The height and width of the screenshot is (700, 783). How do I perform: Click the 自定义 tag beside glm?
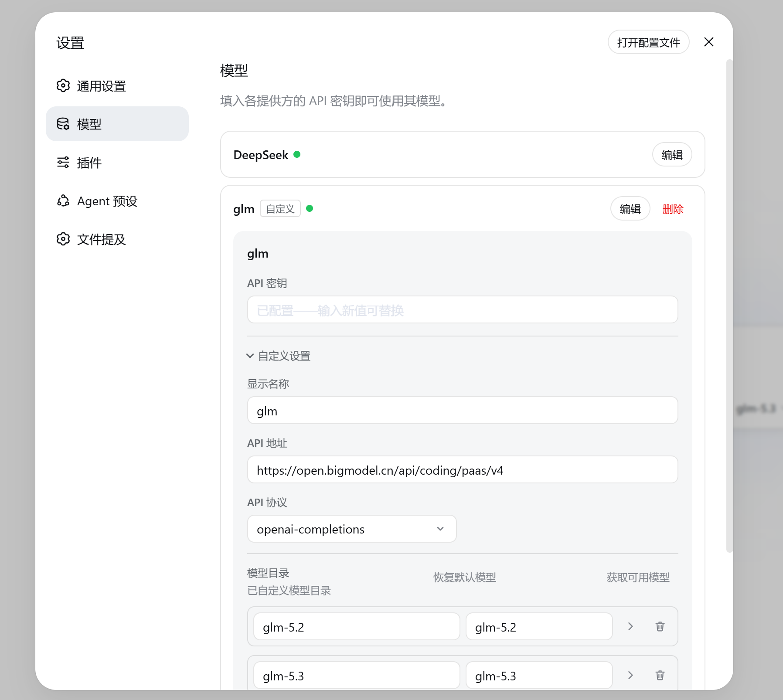click(x=280, y=209)
